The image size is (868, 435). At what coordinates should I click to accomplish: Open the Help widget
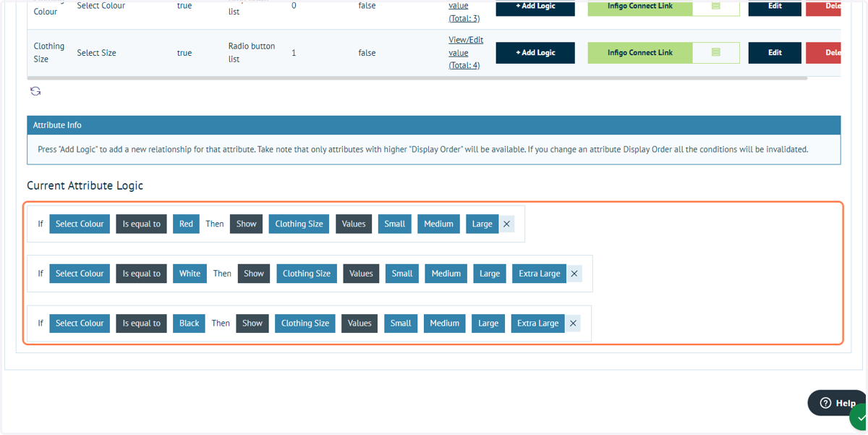click(837, 403)
